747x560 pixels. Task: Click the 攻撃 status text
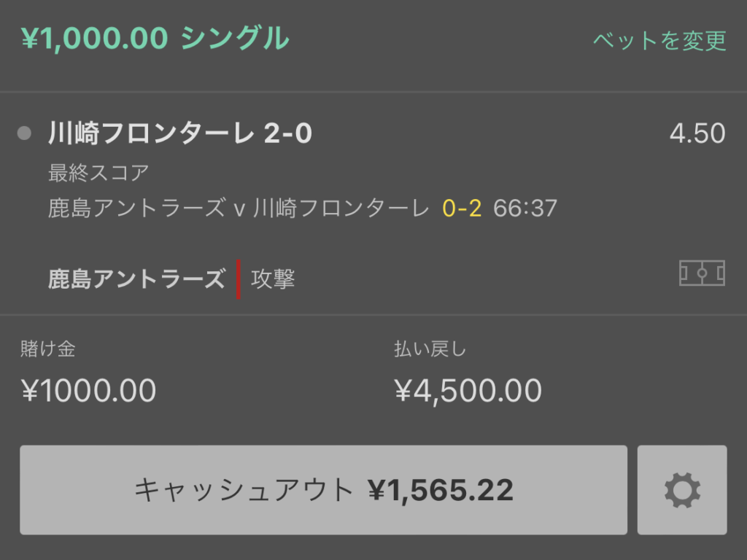273,279
